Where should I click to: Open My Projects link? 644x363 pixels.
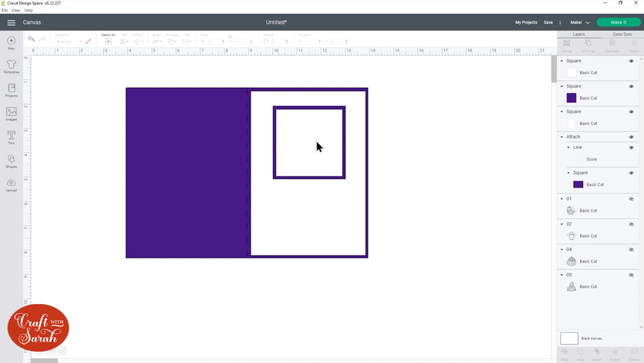[x=526, y=23]
